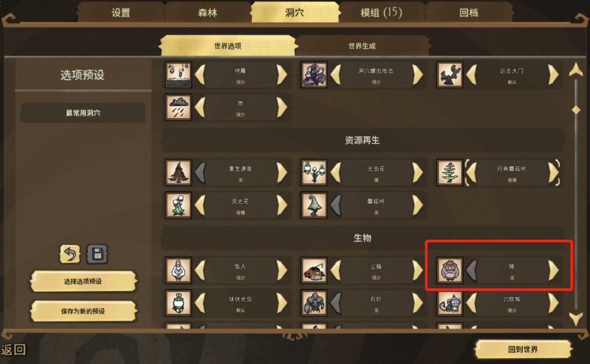The height and width of the screenshot is (364, 590).
Task: Increase the 猪 setting with right arrow
Action: pos(553,270)
